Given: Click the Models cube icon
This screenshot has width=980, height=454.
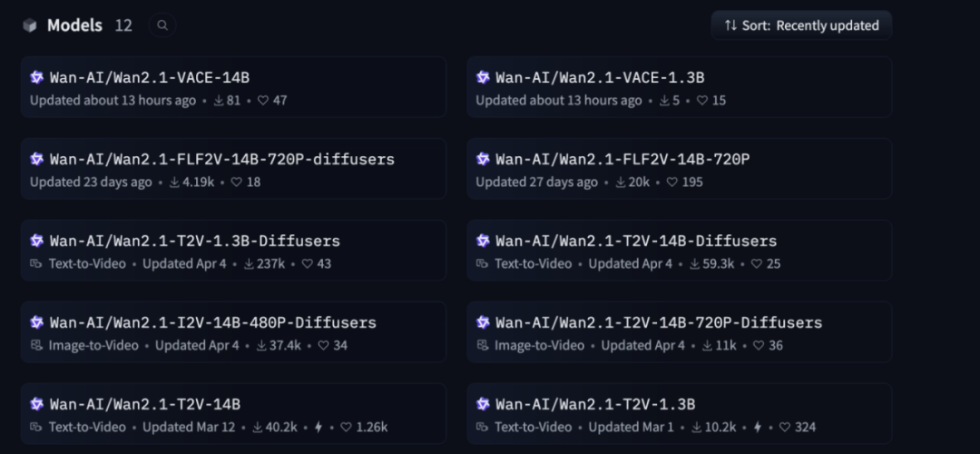Looking at the screenshot, I should click(30, 25).
